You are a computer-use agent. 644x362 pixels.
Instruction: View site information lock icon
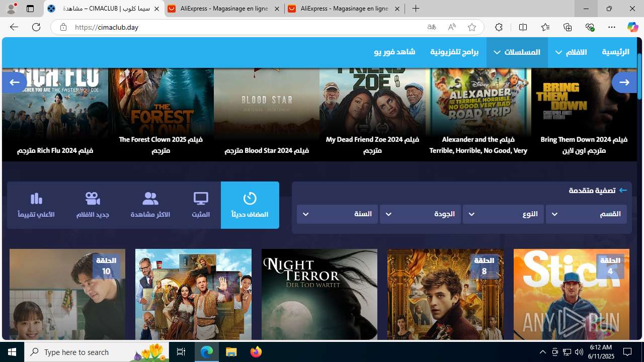point(63,27)
